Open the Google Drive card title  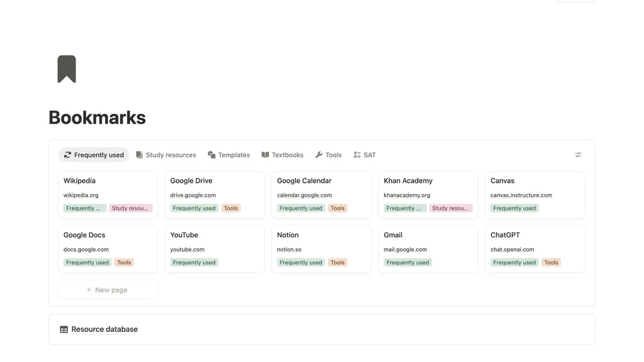(x=191, y=180)
